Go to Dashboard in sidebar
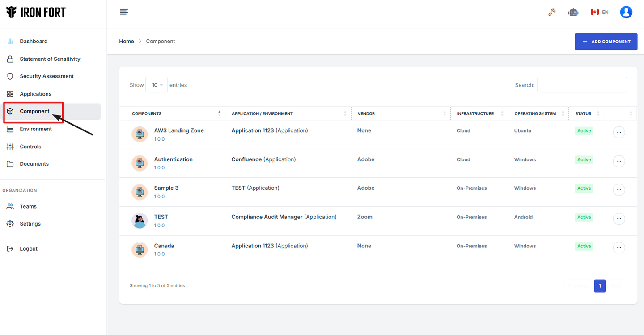This screenshot has width=644, height=335. [34, 41]
